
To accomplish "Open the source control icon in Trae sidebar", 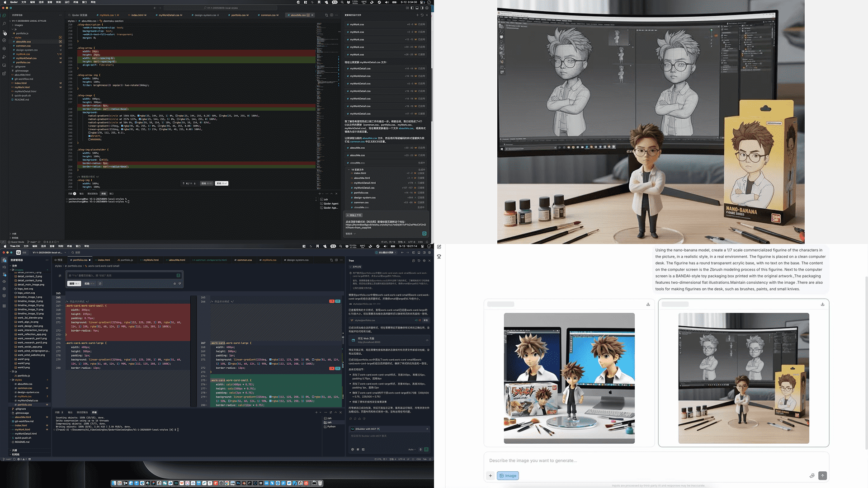I will [x=4, y=274].
